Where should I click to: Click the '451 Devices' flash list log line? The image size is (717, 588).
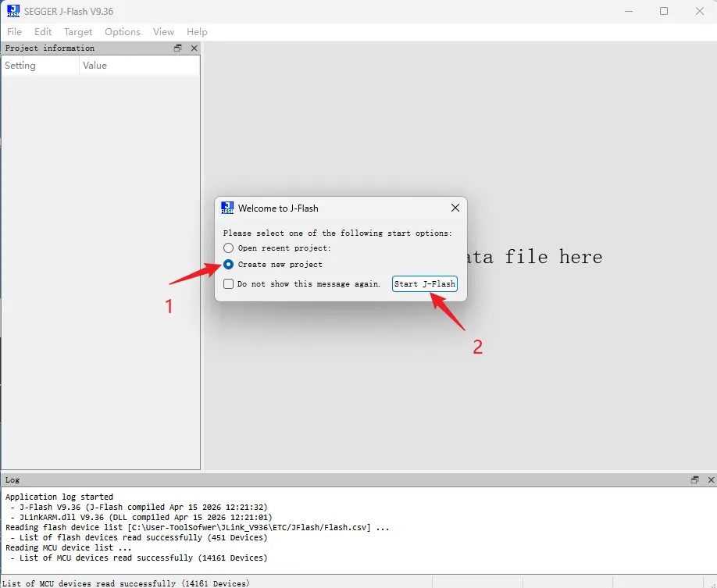point(138,537)
